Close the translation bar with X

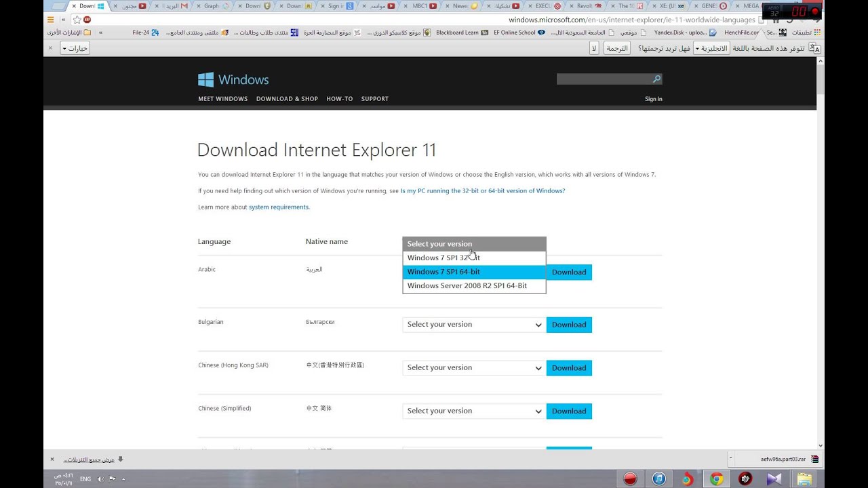[x=50, y=48]
